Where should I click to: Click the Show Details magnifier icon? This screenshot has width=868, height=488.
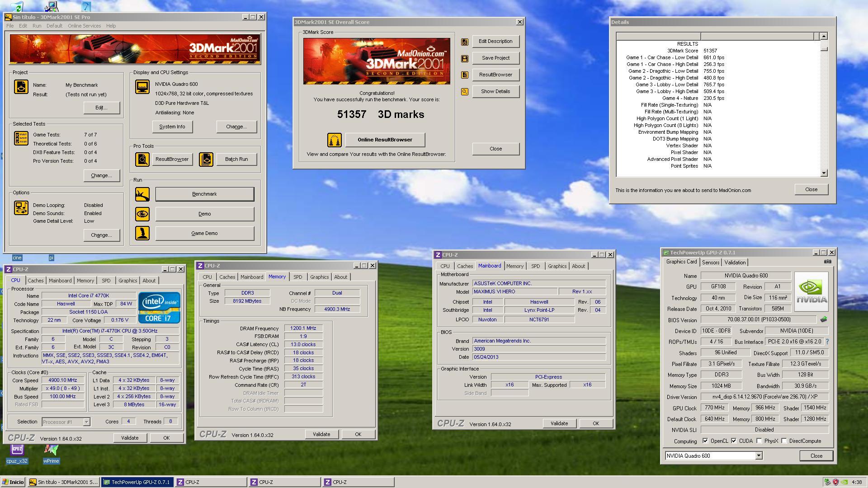coord(465,92)
